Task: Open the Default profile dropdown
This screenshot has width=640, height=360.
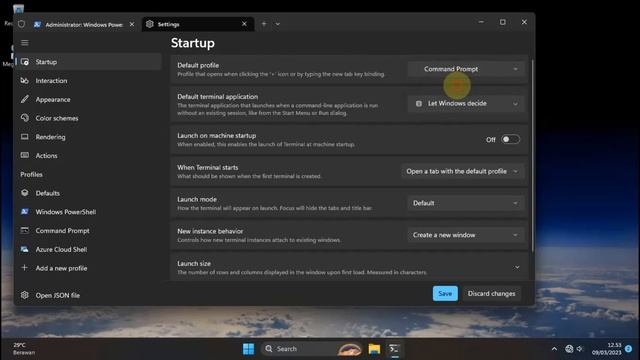Action: [x=465, y=69]
